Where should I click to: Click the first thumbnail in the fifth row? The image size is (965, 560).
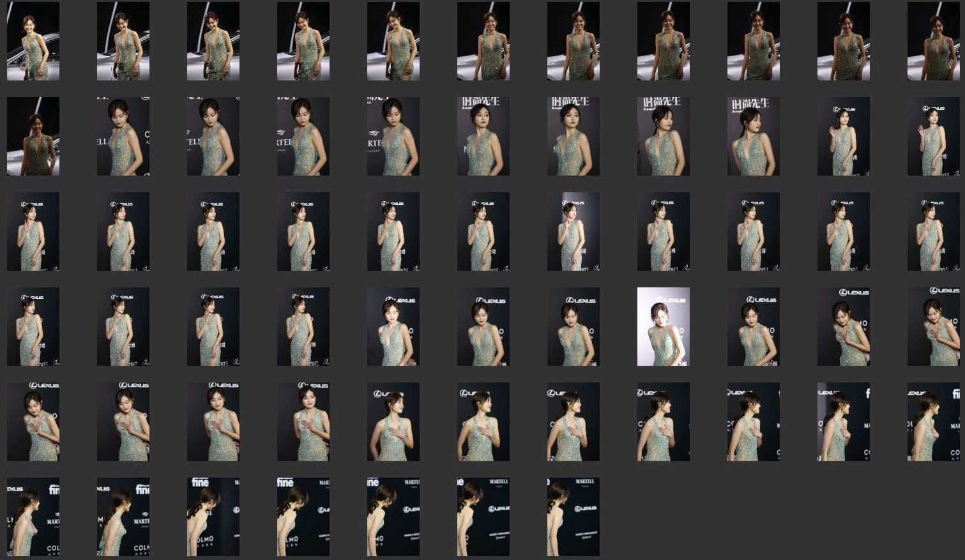click(33, 421)
